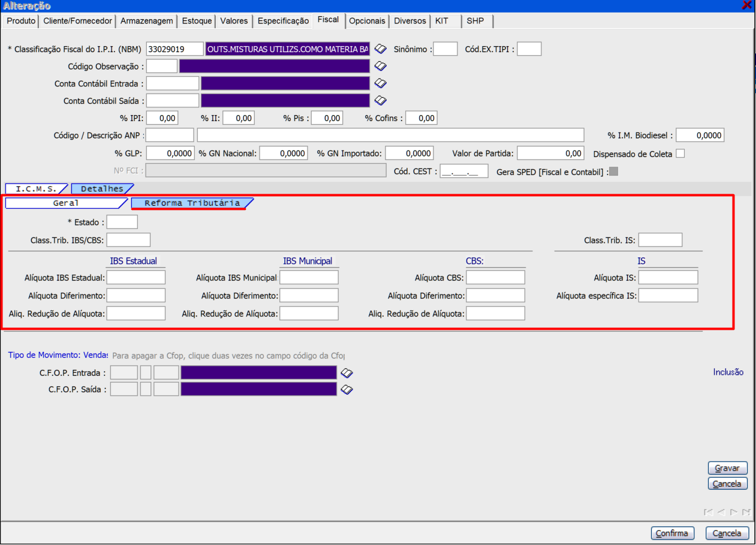Switch to the Reforma Tributária sub-tab
The height and width of the screenshot is (545, 756).
coord(192,203)
